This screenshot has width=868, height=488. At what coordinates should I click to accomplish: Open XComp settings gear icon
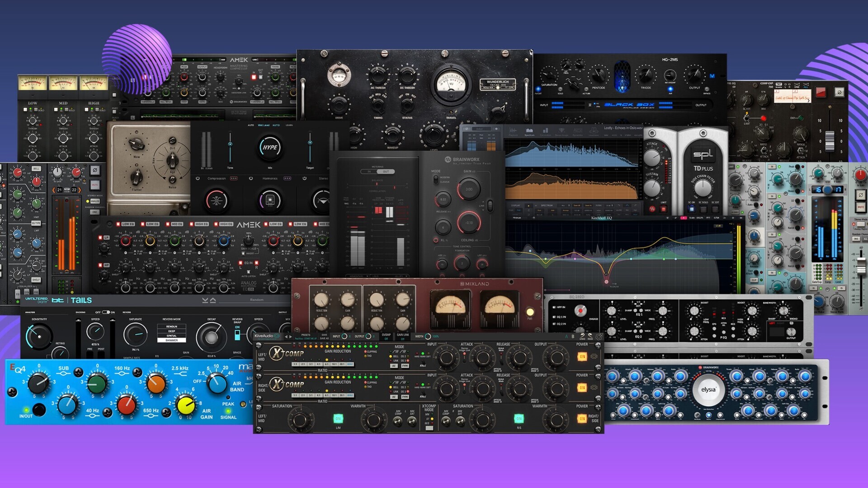point(599,336)
